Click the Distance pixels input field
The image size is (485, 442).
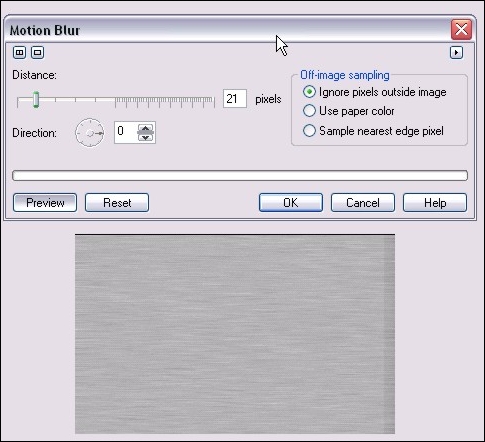click(235, 99)
